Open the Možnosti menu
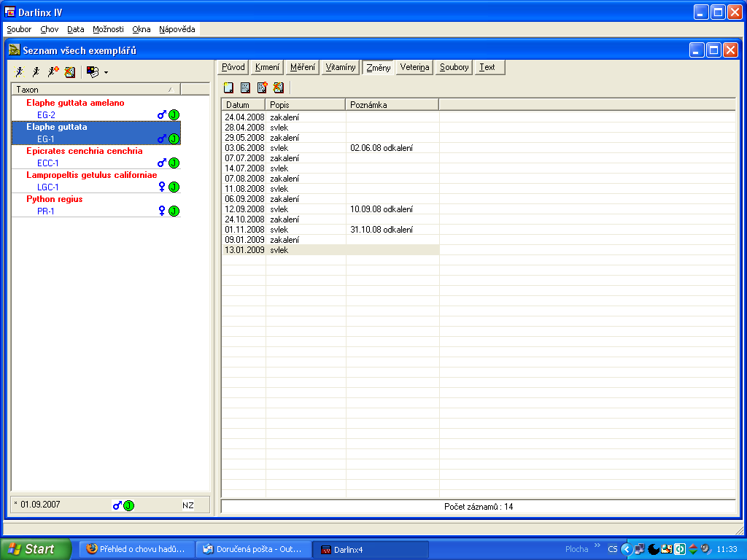The image size is (747, 560). click(108, 29)
